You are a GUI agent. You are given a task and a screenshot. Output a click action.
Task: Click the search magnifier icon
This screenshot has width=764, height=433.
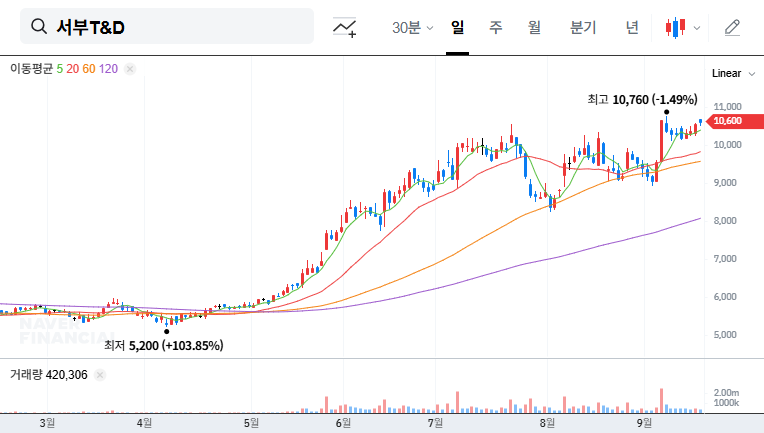point(38,26)
